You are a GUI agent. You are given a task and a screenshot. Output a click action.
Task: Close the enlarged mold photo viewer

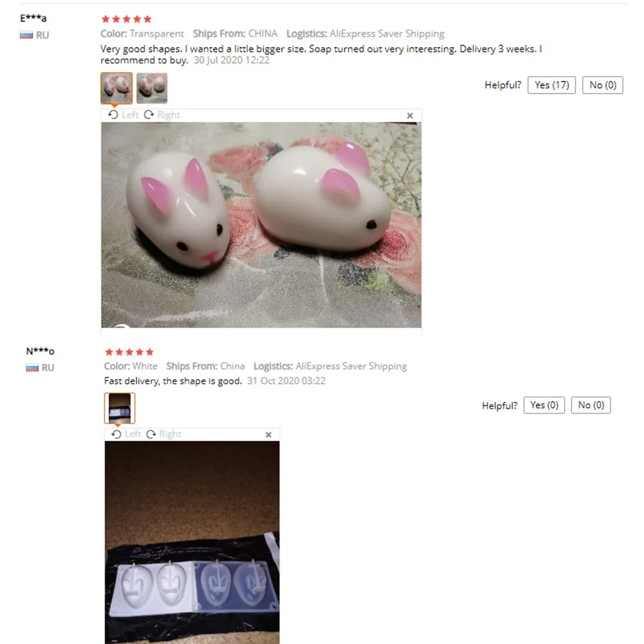tap(268, 435)
